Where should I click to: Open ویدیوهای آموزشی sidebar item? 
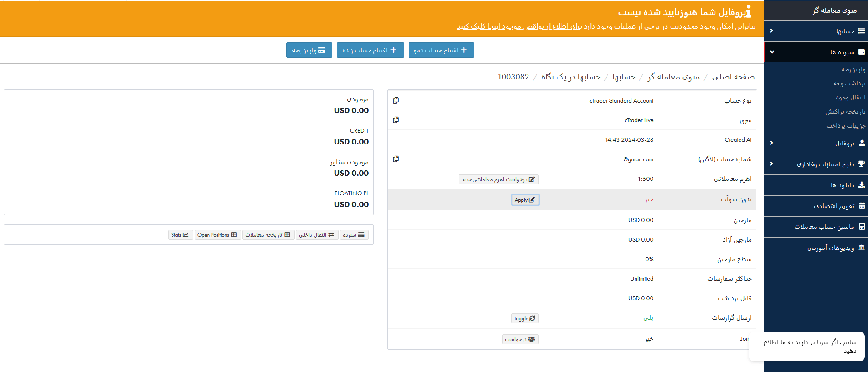[816, 248]
